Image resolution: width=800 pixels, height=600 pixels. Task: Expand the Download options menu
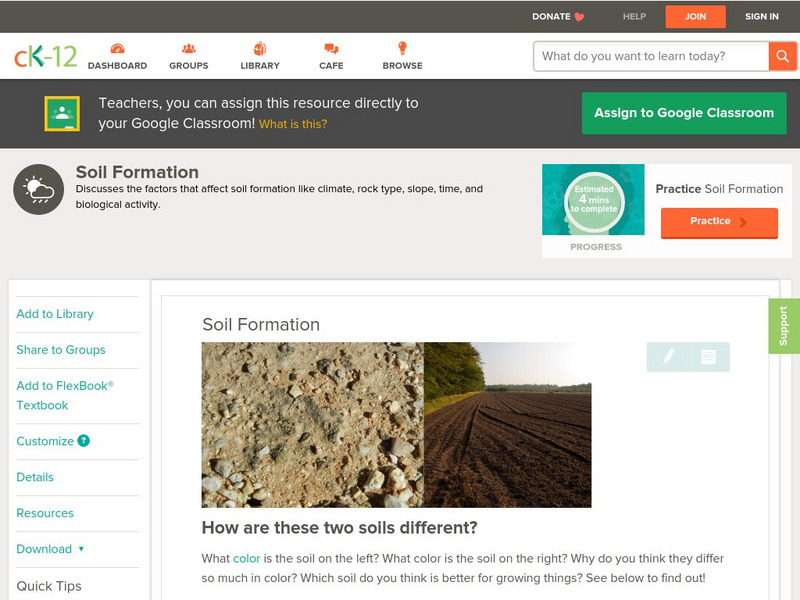tap(48, 549)
